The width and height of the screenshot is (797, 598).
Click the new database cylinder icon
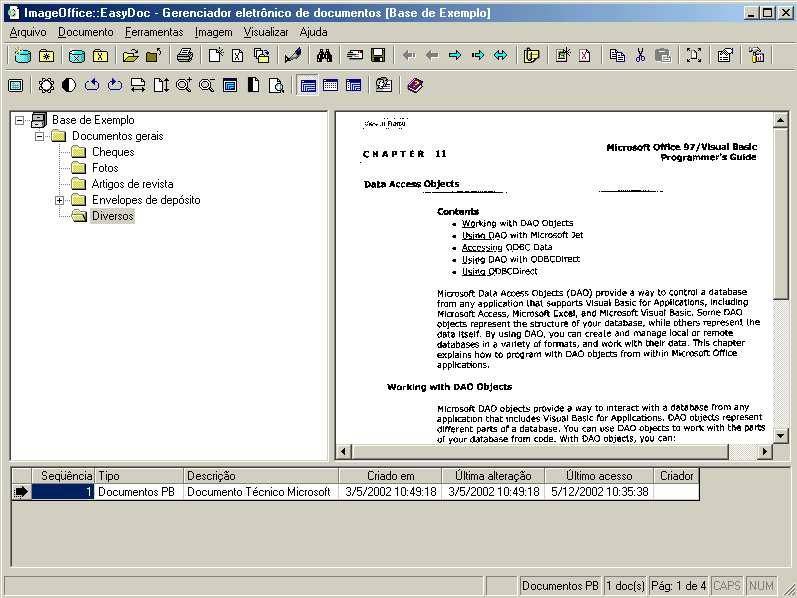(23, 55)
